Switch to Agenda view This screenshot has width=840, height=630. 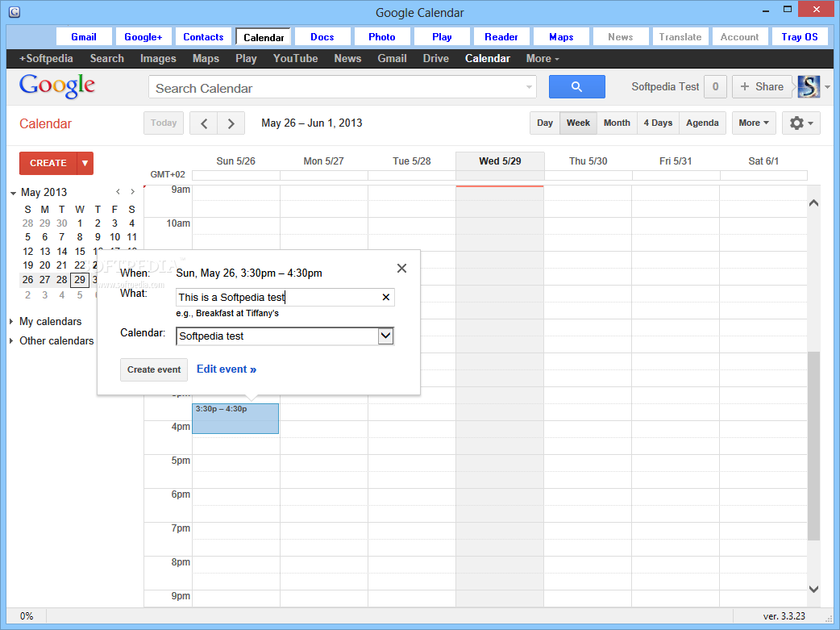(x=702, y=123)
